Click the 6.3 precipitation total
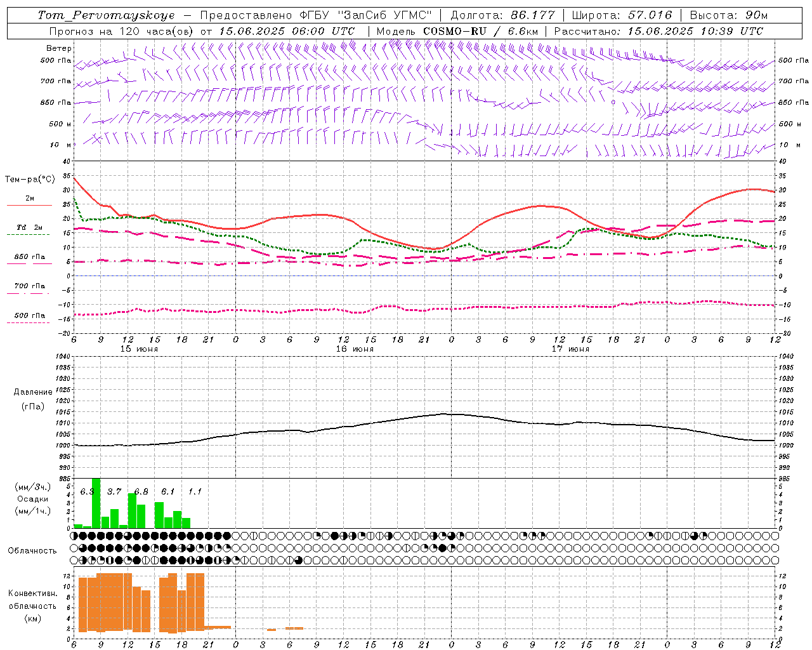The height and width of the screenshot is (650, 812). [87, 492]
